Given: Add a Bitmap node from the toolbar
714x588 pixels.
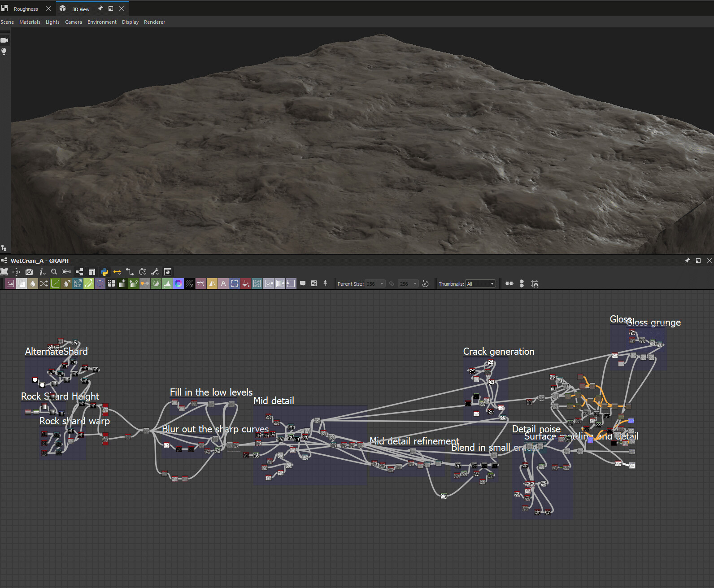Looking at the screenshot, I should (x=10, y=283).
